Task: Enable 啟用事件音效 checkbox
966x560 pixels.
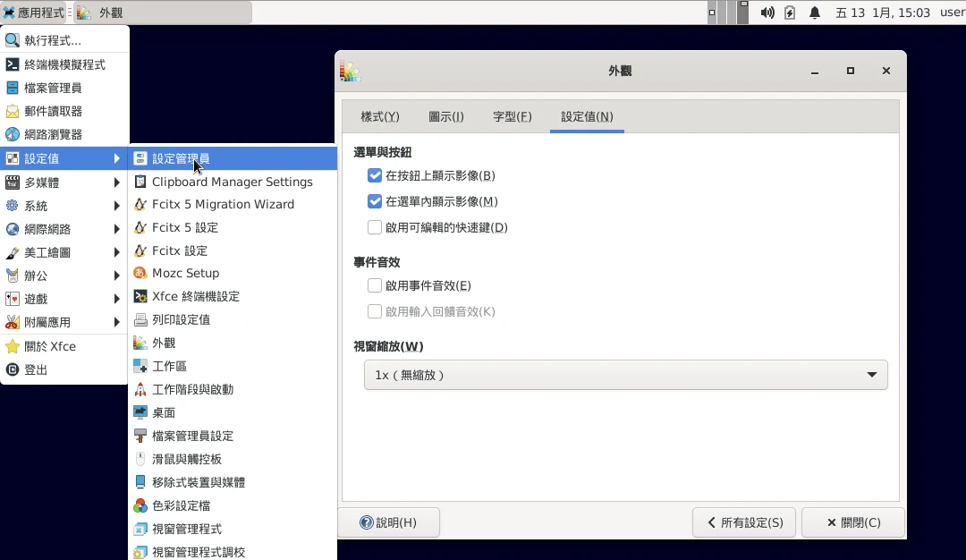Action: (375, 286)
